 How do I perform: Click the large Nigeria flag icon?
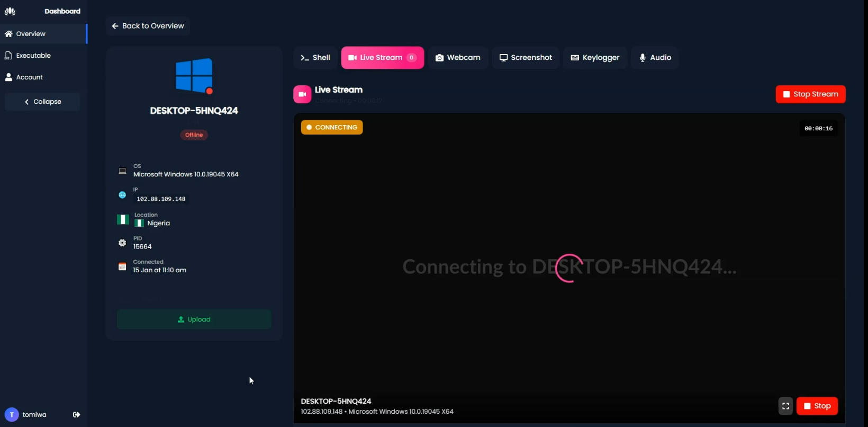pos(123,219)
